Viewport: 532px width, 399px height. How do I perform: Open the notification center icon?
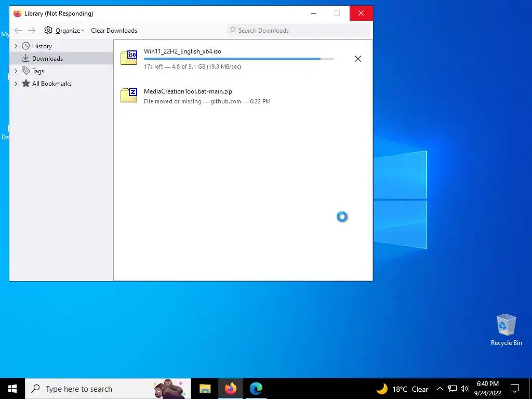515,389
